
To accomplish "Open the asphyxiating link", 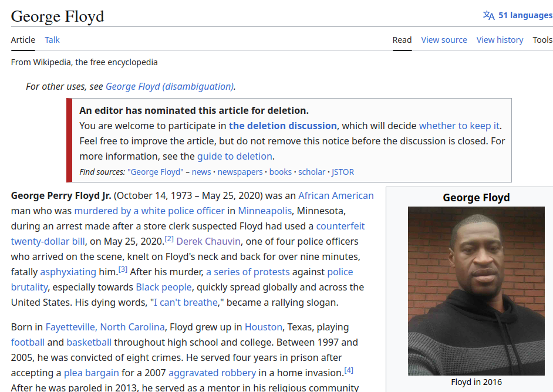I will coord(68,272).
